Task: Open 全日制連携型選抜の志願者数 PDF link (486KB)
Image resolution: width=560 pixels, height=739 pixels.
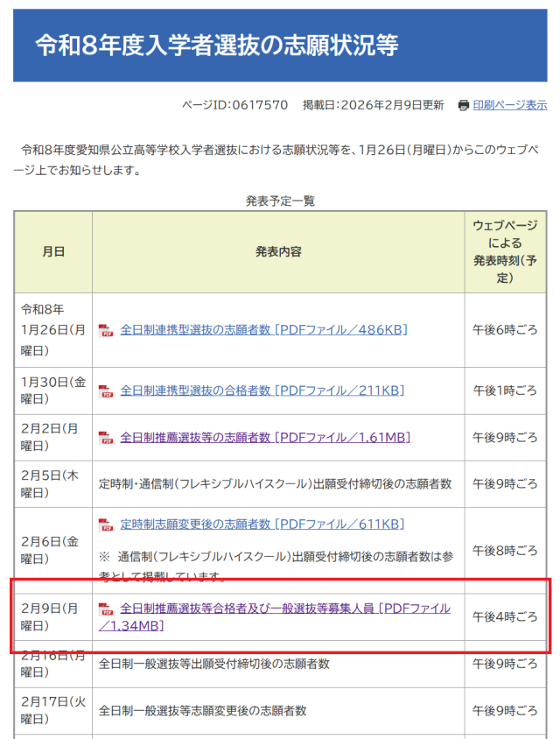Action: pyautogui.click(x=263, y=330)
